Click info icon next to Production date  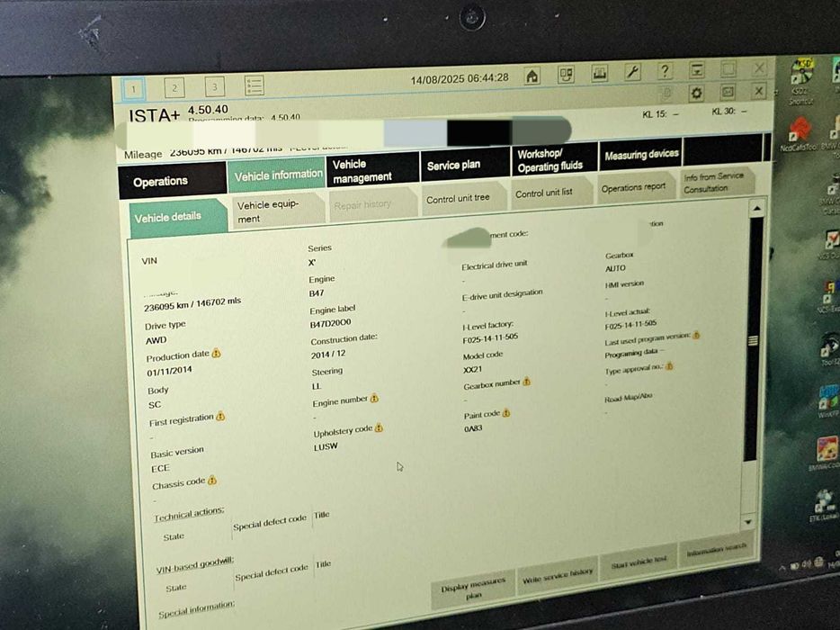pyautogui.click(x=217, y=354)
